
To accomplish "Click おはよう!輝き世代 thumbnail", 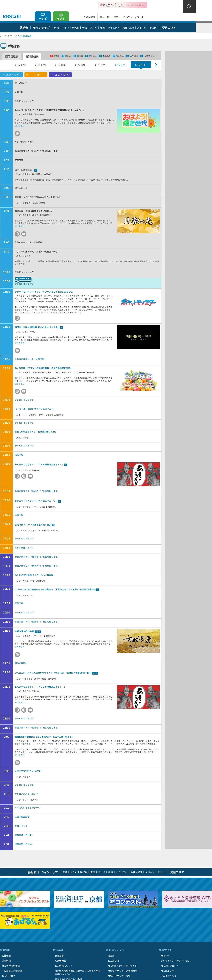I will (x=138, y=121).
